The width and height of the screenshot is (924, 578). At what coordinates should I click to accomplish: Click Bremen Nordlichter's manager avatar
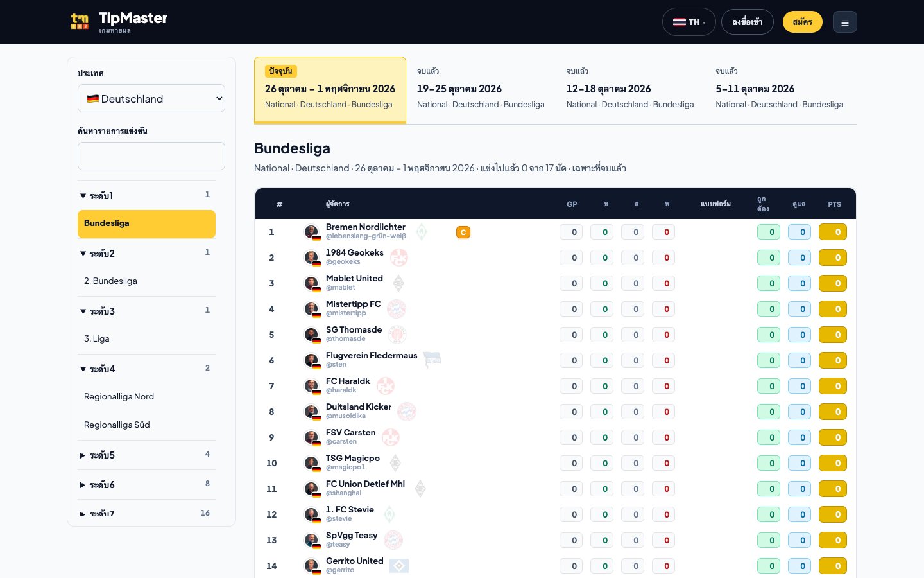312,232
